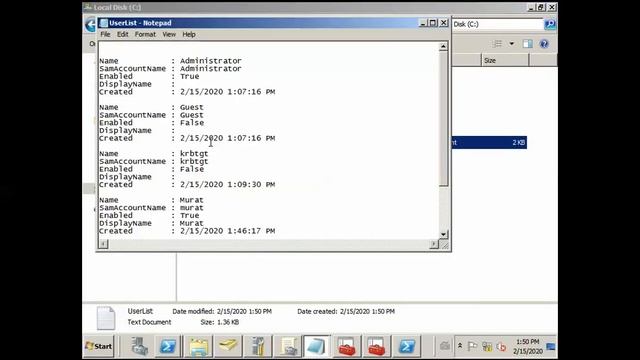Click the Text Document type label

pyautogui.click(x=149, y=322)
